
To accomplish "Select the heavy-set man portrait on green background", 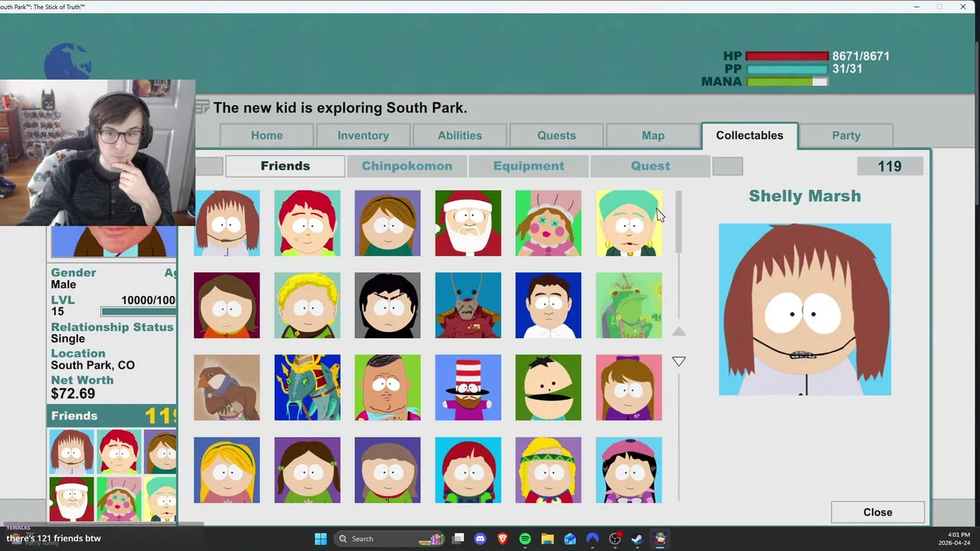I will click(387, 387).
